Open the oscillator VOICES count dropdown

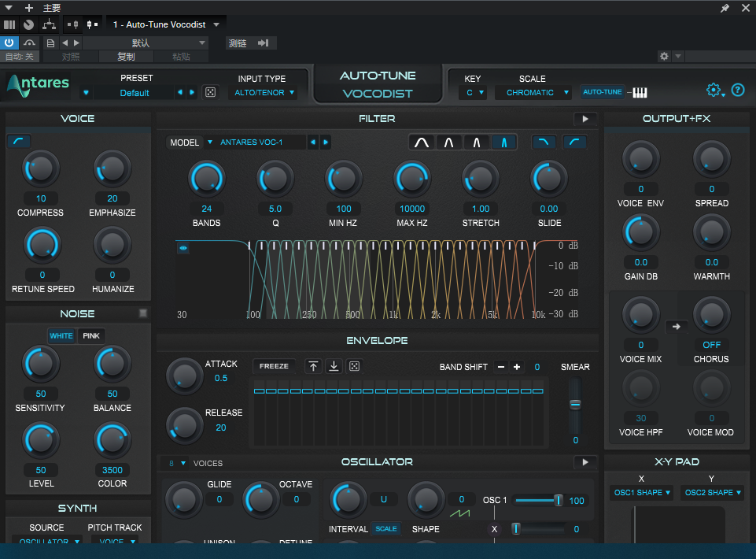coord(177,464)
